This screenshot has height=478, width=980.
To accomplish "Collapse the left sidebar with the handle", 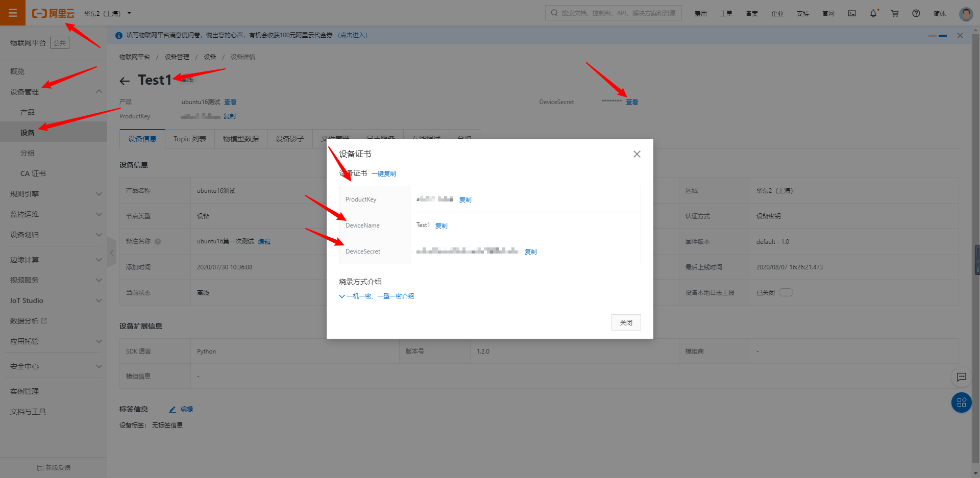I will click(x=112, y=252).
